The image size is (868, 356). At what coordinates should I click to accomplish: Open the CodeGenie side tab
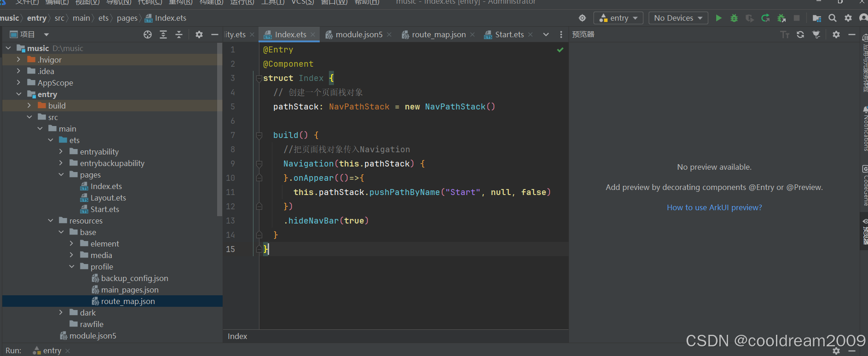tap(865, 185)
